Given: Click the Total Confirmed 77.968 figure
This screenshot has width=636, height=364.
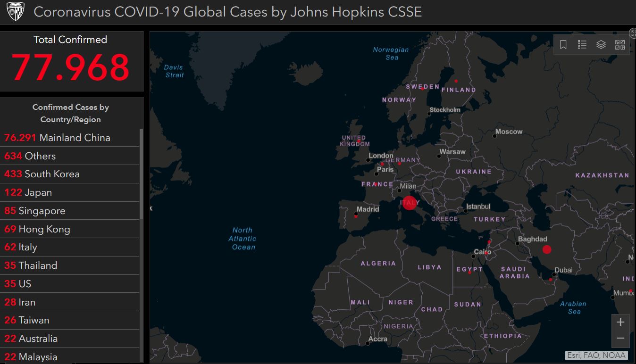Looking at the screenshot, I should (x=70, y=67).
